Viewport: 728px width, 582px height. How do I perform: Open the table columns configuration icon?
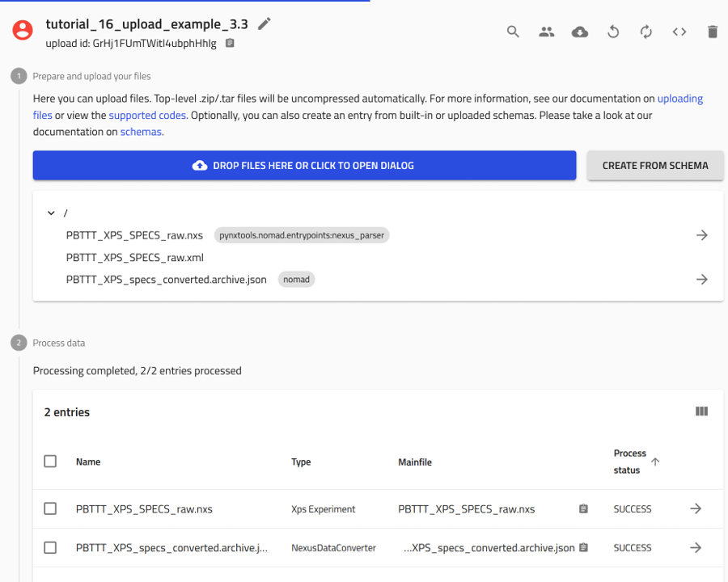click(701, 411)
